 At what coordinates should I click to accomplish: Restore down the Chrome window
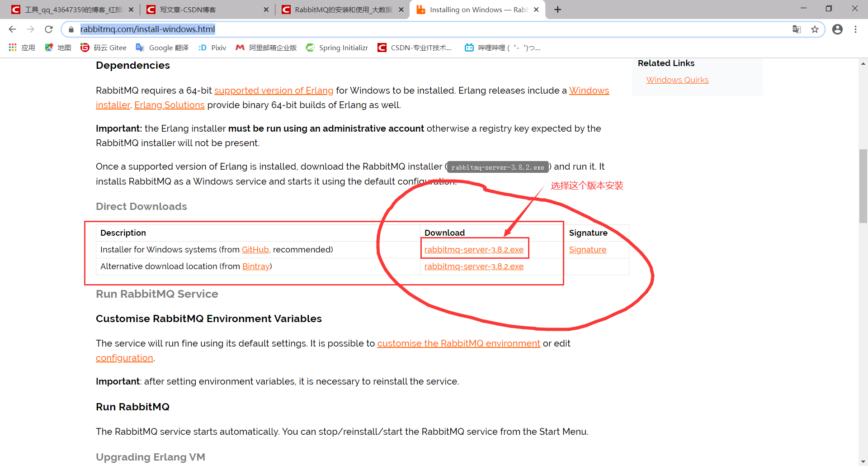(x=829, y=9)
